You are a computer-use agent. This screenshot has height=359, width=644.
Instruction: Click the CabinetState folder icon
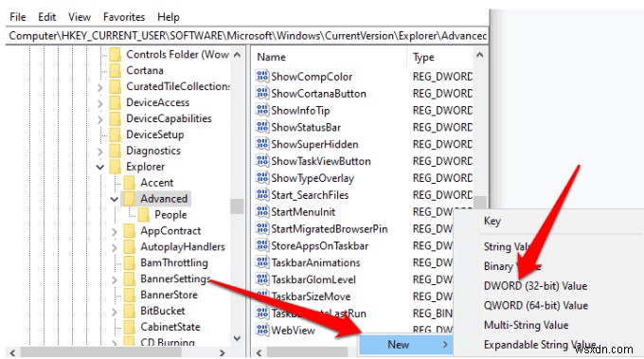(130, 327)
